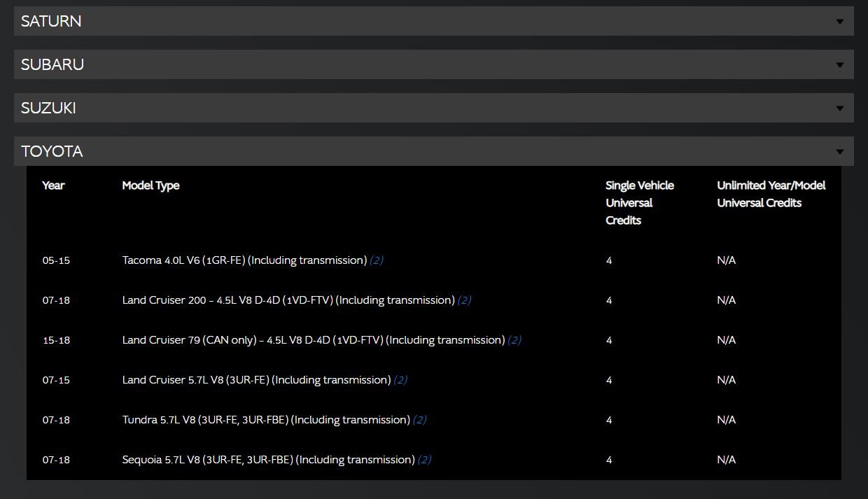Open the SUBARU section header
The width and height of the screenshot is (868, 499).
[433, 64]
